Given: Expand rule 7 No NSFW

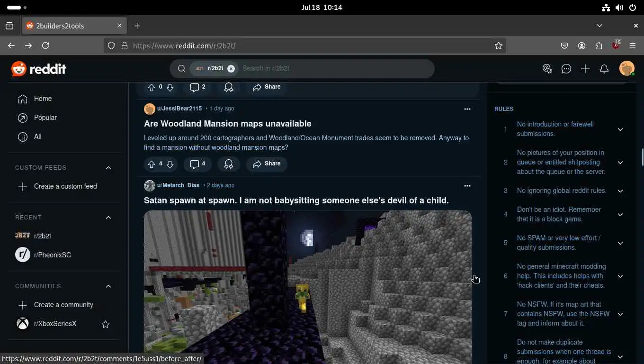Looking at the screenshot, I should [x=620, y=314].
